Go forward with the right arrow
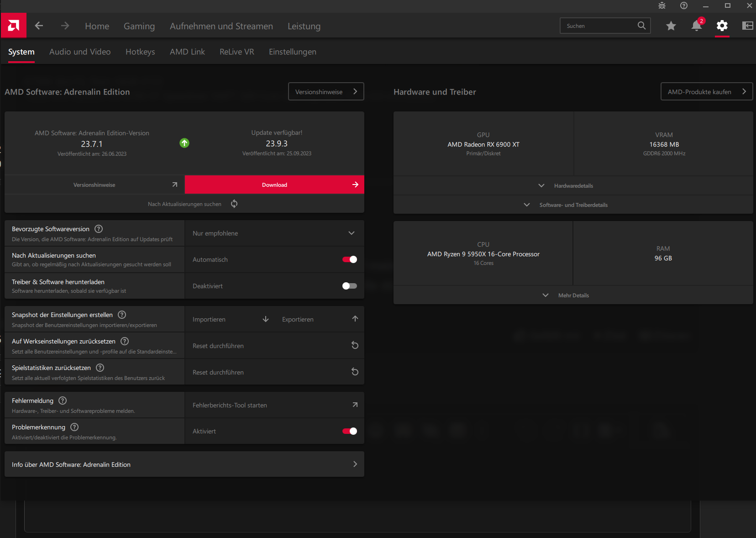This screenshot has width=756, height=538. coord(65,26)
